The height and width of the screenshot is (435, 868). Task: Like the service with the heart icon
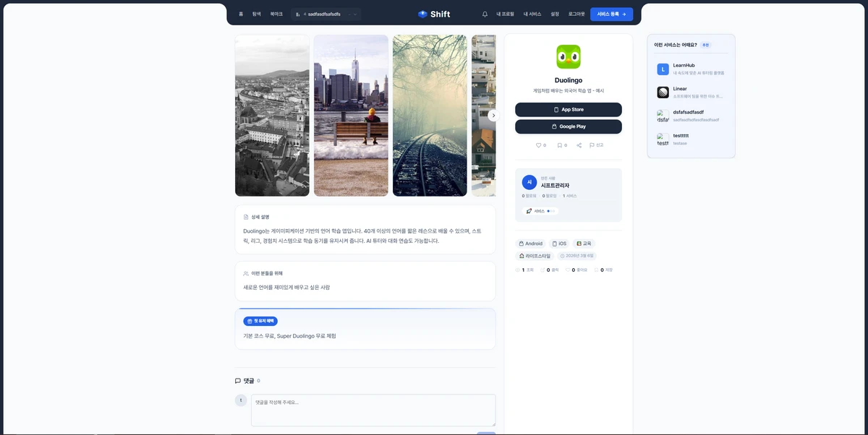[x=540, y=145]
